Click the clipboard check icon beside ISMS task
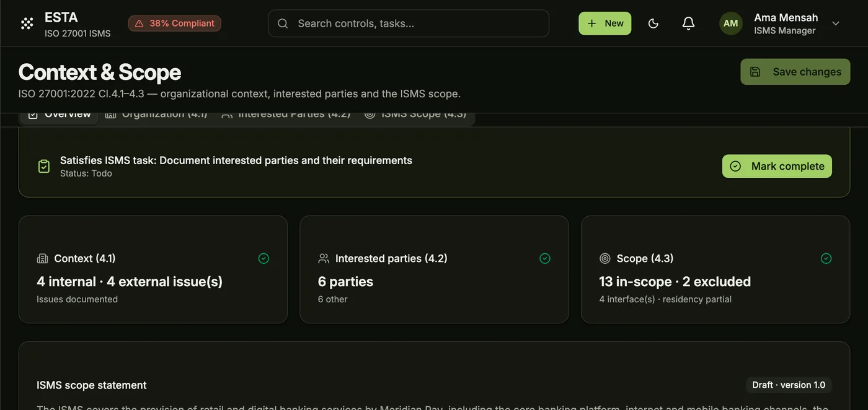The width and height of the screenshot is (868, 410). tap(44, 166)
